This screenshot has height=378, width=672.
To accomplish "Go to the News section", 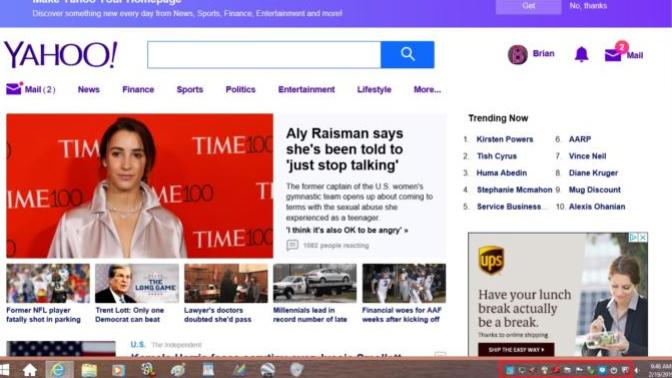I will (89, 89).
